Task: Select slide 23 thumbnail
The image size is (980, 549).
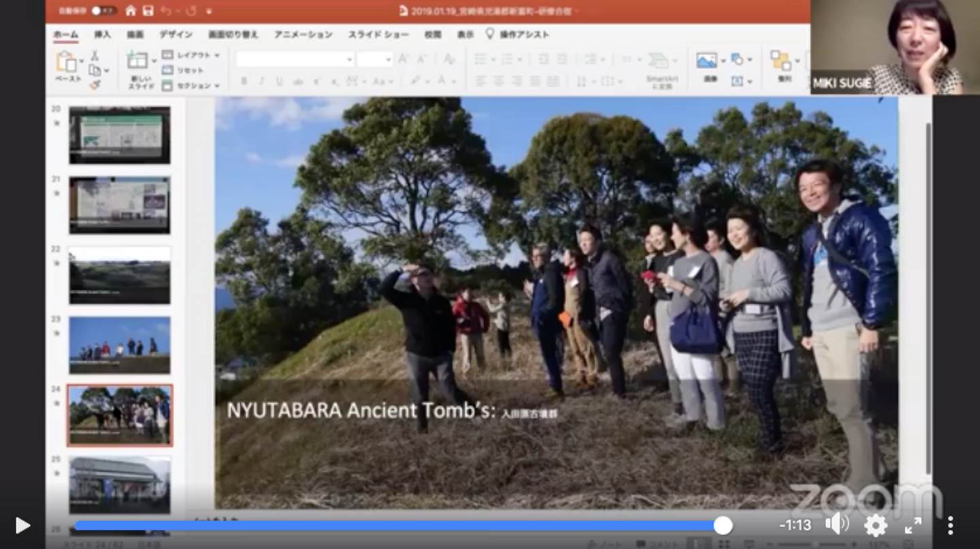Action: click(120, 345)
